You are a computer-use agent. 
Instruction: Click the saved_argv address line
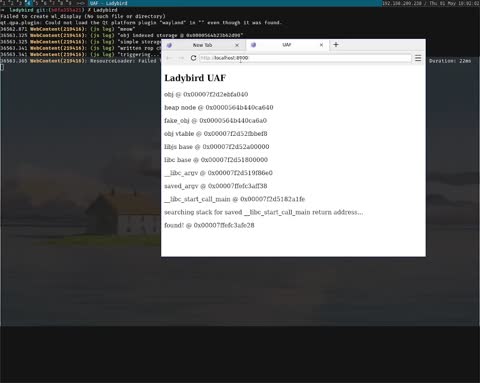point(216,186)
